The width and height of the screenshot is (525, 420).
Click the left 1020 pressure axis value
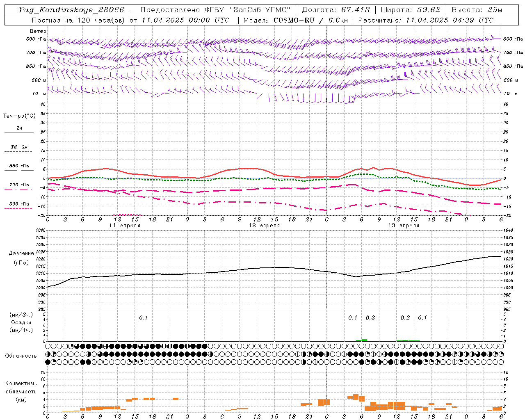click(40, 259)
